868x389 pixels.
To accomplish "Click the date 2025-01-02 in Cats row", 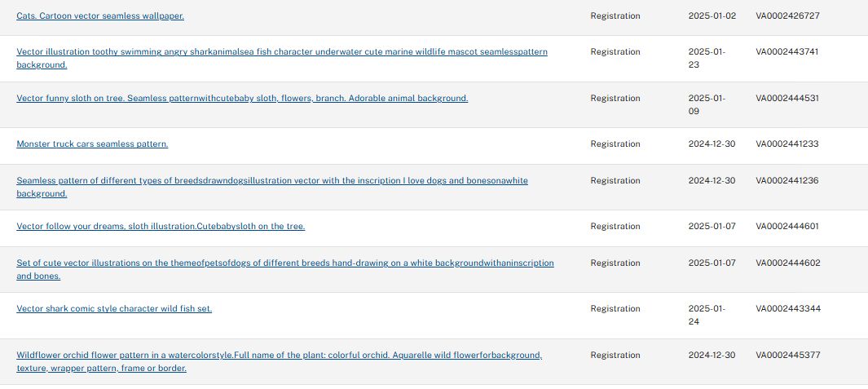I will 712,15.
